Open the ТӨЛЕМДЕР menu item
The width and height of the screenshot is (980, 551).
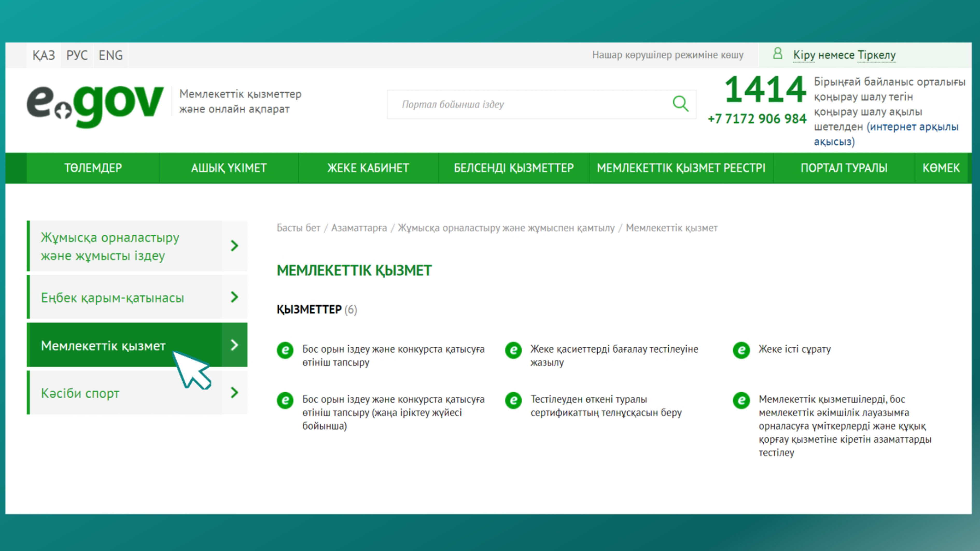(x=93, y=168)
